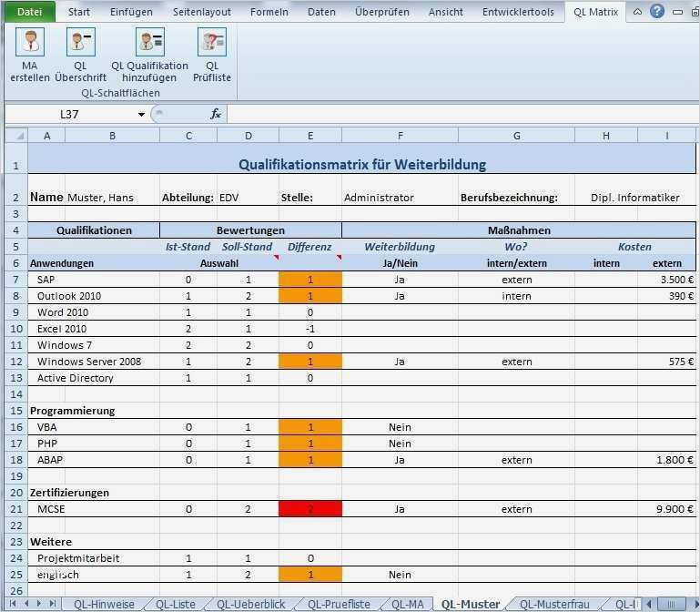Click the title Qualifikationsmatrix für Weiterbildung
The width and height of the screenshot is (700, 612).
pyautogui.click(x=362, y=165)
